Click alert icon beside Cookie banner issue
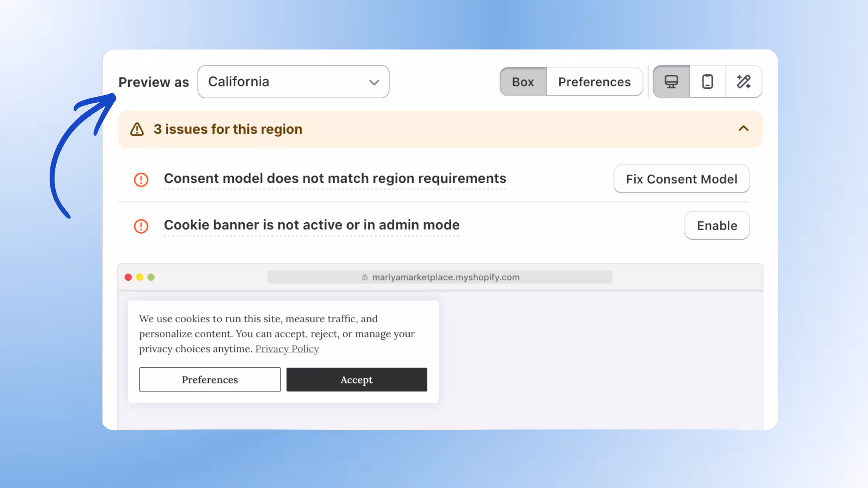 tap(141, 226)
